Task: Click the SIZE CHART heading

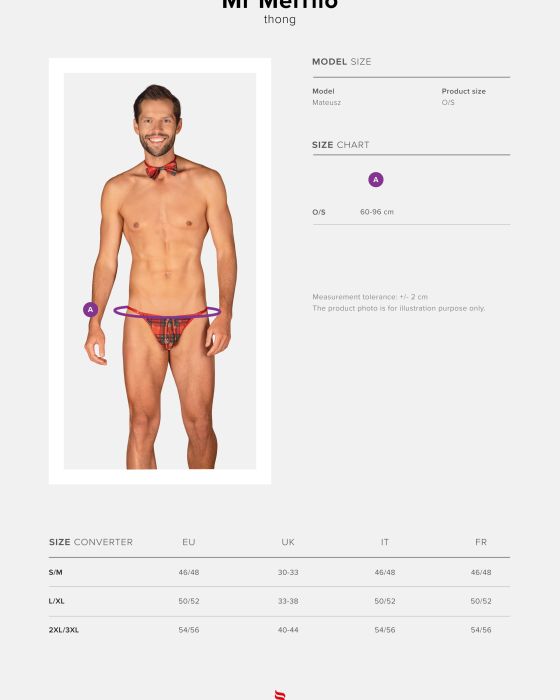Action: pos(340,145)
